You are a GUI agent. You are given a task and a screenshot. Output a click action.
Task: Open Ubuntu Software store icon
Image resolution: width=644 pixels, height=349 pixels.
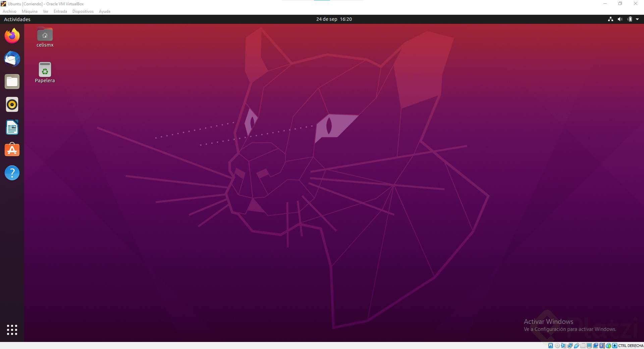coord(12,150)
